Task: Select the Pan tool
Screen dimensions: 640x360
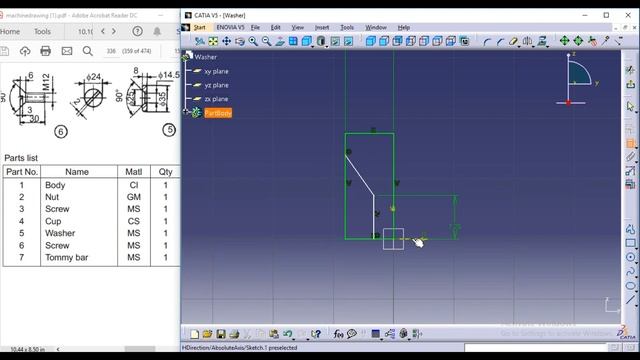Action: pos(226,41)
